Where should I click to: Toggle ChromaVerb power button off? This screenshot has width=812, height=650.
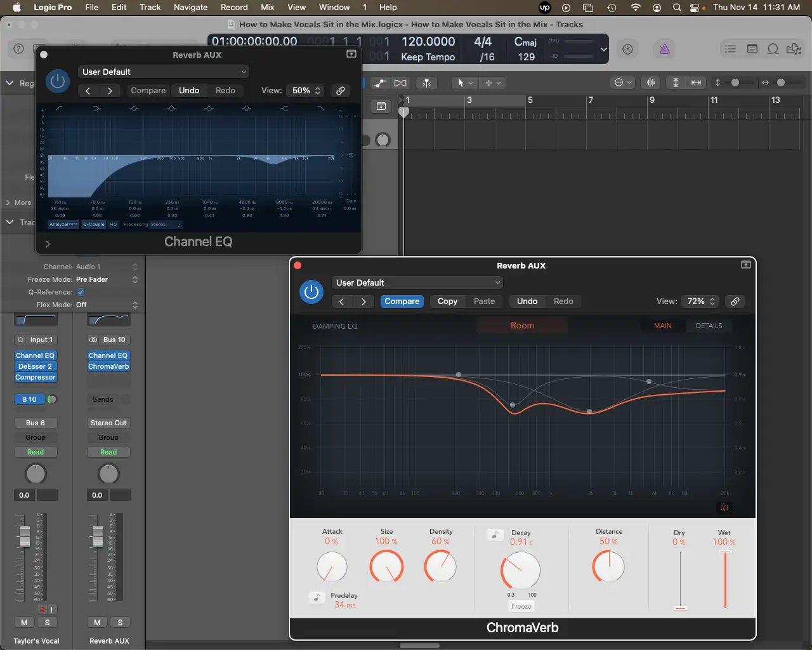pos(311,292)
